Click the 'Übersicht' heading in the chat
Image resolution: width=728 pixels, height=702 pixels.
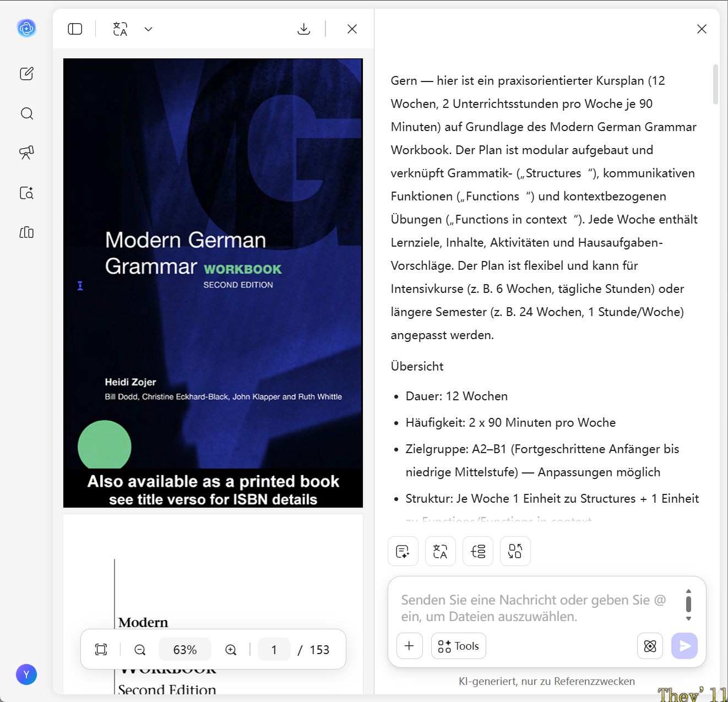(417, 366)
